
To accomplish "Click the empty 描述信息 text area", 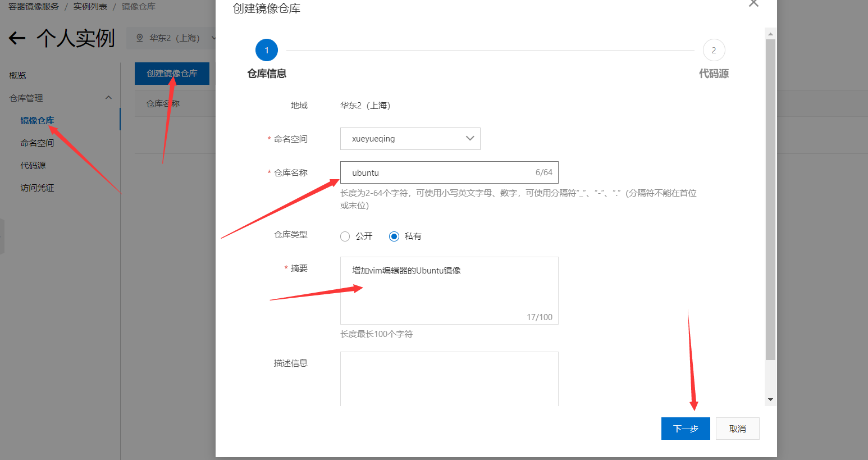I will tap(449, 379).
